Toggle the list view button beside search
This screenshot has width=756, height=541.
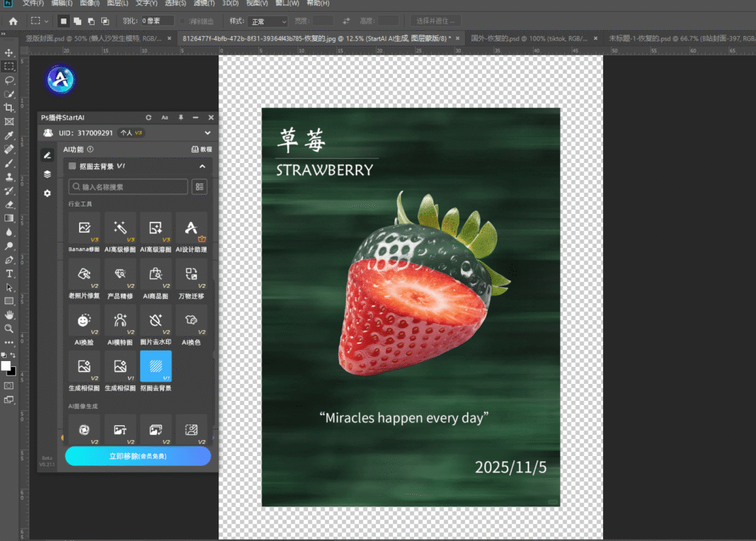point(199,187)
